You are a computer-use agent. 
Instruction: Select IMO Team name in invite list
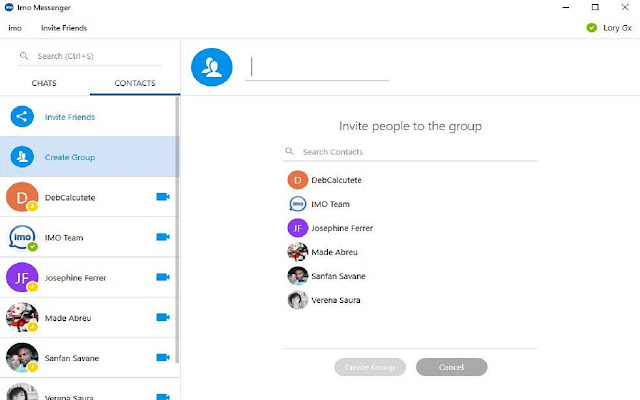tap(330, 204)
